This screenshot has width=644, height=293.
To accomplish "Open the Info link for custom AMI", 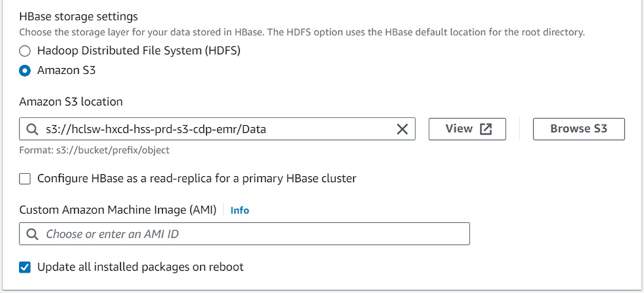I will tap(240, 210).
